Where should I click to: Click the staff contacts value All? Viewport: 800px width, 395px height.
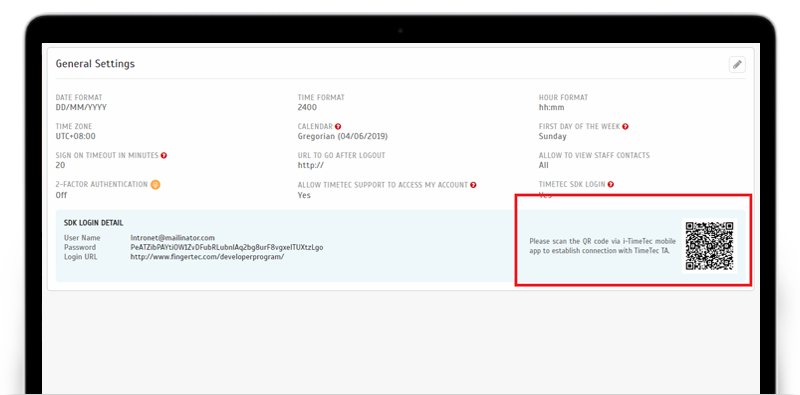coord(543,165)
